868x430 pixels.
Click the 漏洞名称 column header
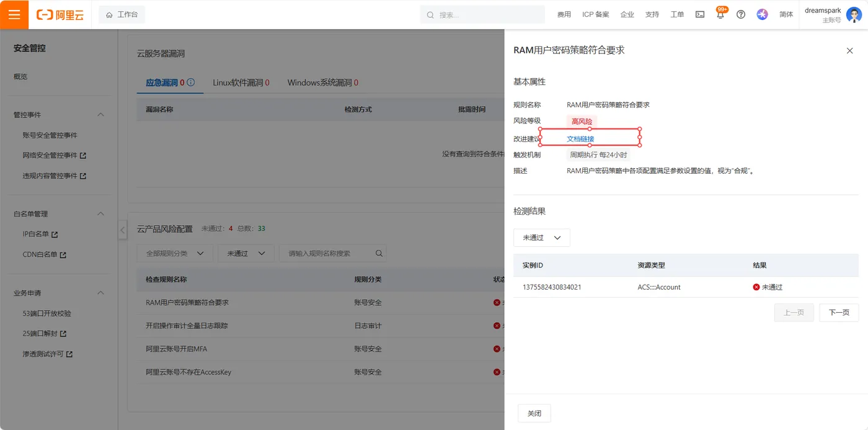coord(159,109)
